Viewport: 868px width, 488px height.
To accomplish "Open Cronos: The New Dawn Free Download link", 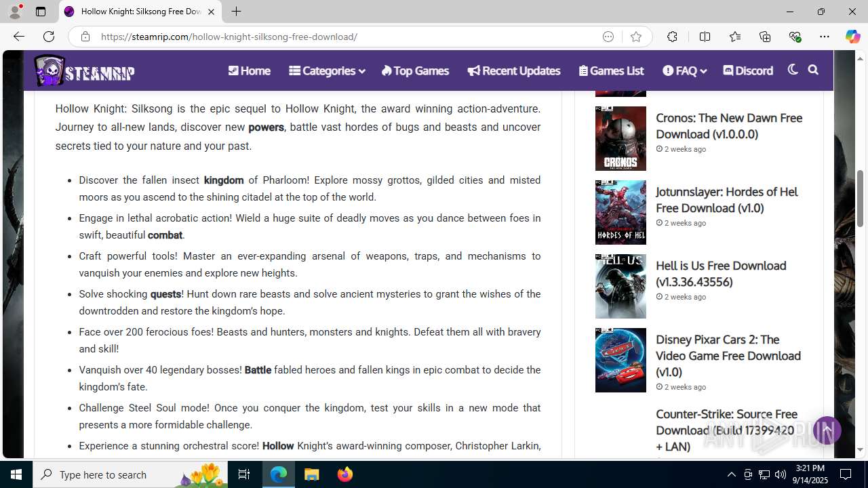I will (x=729, y=125).
